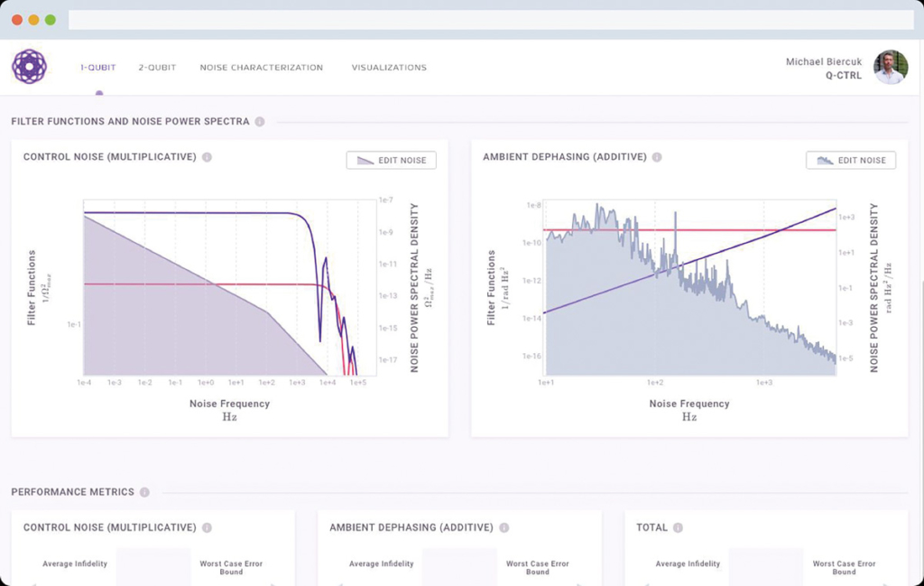Screen dimensions: 924x586
Task: Click info icon on Ambient Dephasing metrics card
Action: [x=504, y=528]
